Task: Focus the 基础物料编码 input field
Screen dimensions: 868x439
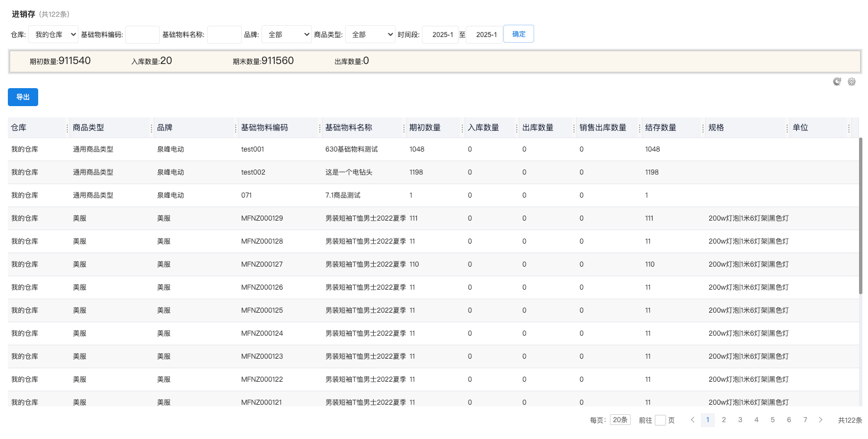Action: point(143,35)
